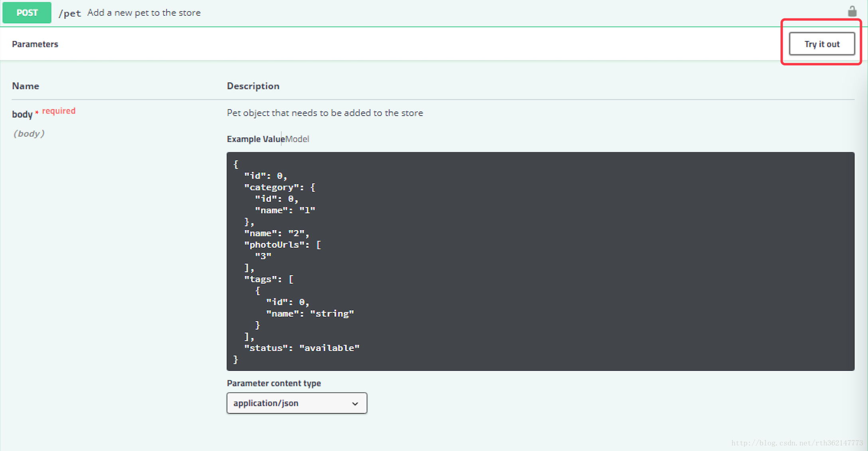The image size is (868, 451).
Task: Collapse the /pet endpoint path
Action: click(70, 13)
